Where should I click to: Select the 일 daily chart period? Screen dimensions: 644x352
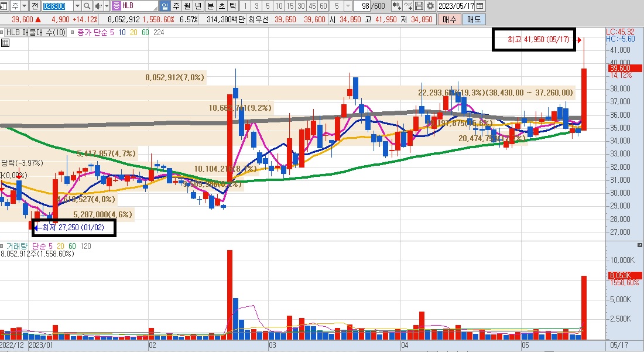[165, 6]
